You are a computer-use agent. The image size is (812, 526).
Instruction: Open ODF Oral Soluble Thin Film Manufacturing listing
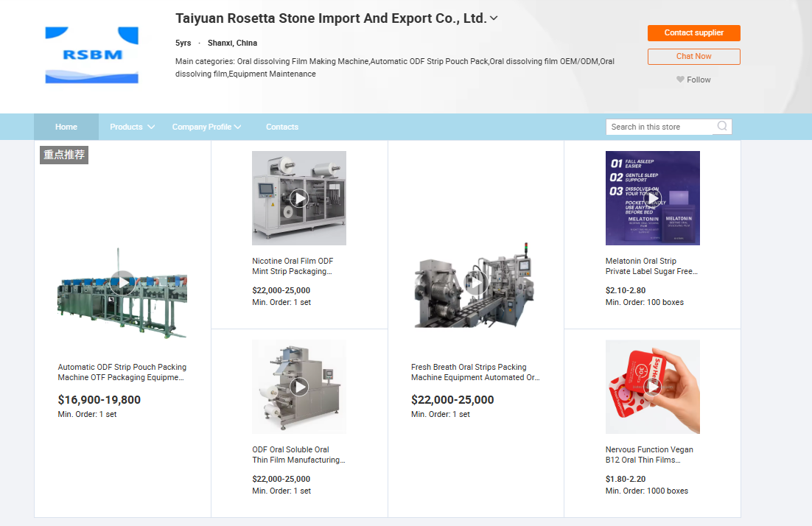point(299,455)
